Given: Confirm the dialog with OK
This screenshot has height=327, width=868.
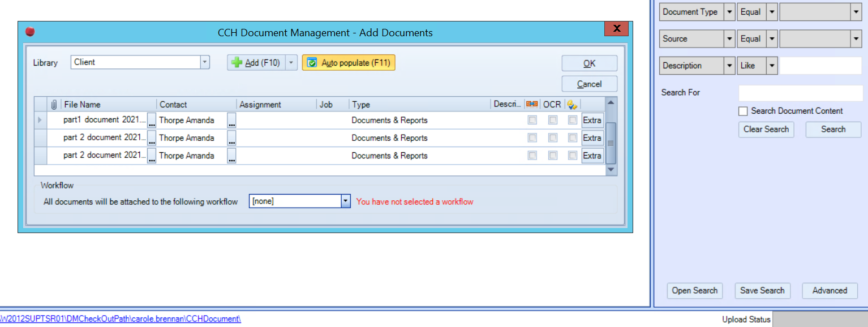Looking at the screenshot, I should 590,63.
